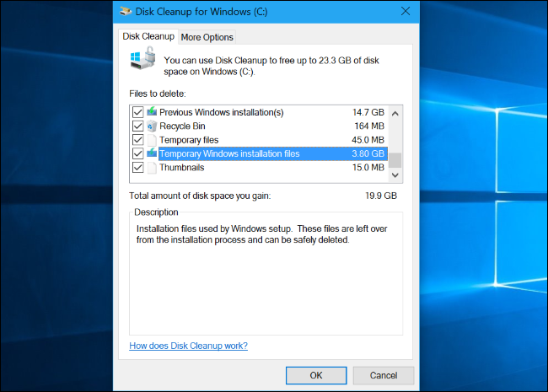
Task: Select the Temporary files row label
Action: click(x=189, y=140)
